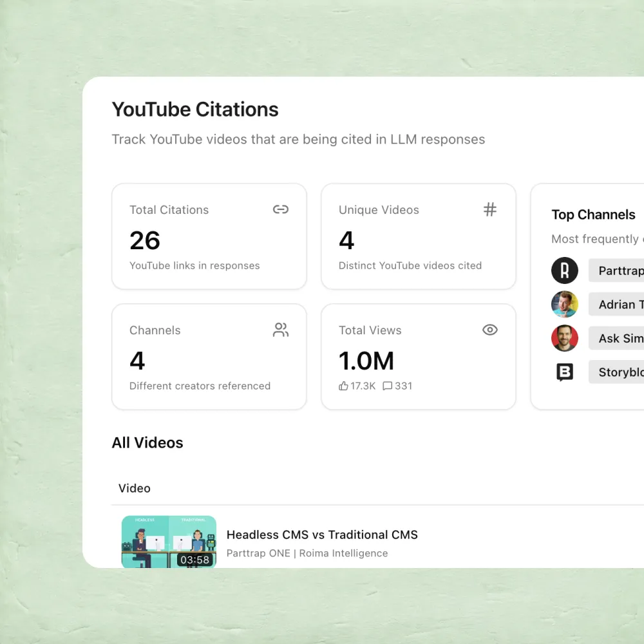Open the Video column header sort
Image resolution: width=644 pixels, height=644 pixels.
[x=135, y=488]
